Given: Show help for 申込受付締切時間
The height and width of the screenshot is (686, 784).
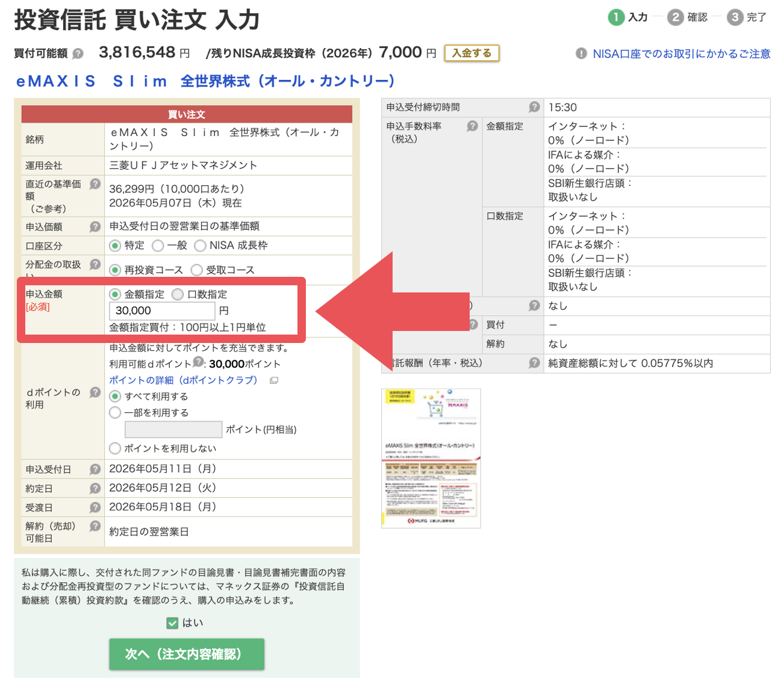Looking at the screenshot, I should [x=534, y=107].
